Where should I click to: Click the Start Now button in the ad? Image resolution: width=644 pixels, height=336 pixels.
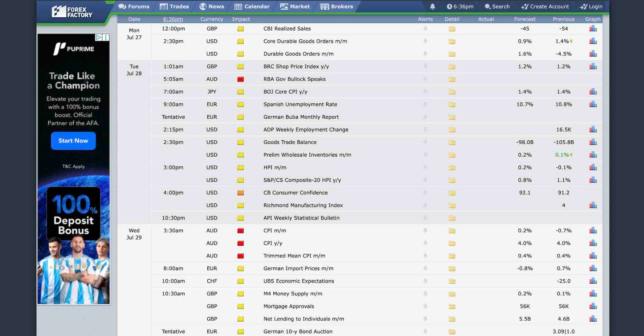click(73, 141)
